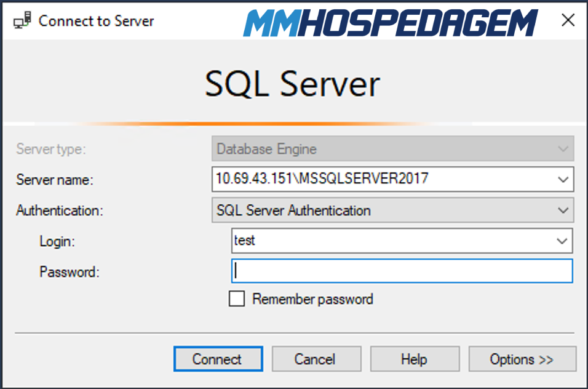Enable the Remember password checkbox
Image resolution: width=588 pixels, height=389 pixels.
point(237,299)
